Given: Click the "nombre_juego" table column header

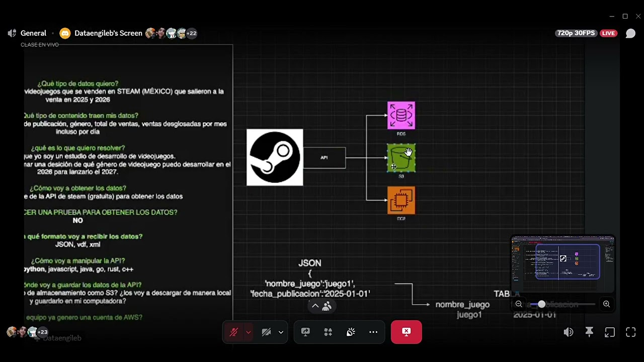Looking at the screenshot, I should pyautogui.click(x=462, y=305).
